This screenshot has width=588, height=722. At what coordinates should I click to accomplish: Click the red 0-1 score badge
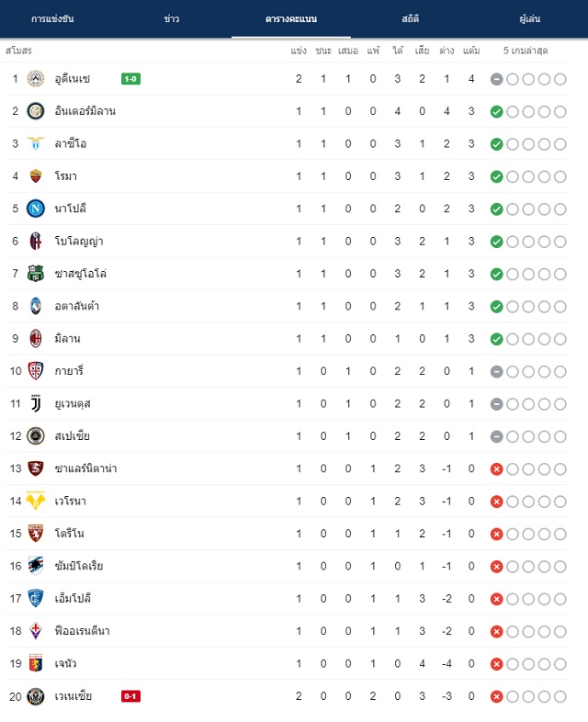pos(130,696)
